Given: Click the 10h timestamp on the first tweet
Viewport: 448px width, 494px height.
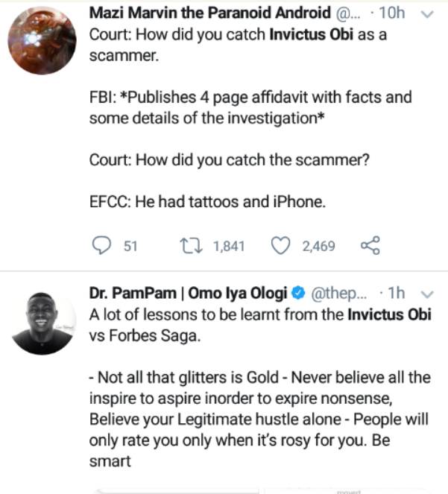Looking at the screenshot, I should click(x=392, y=13).
